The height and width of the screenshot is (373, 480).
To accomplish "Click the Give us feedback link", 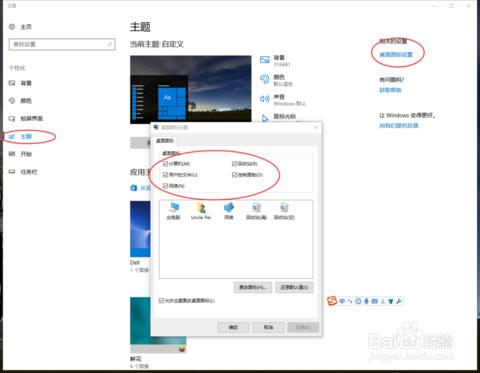I will tap(399, 126).
